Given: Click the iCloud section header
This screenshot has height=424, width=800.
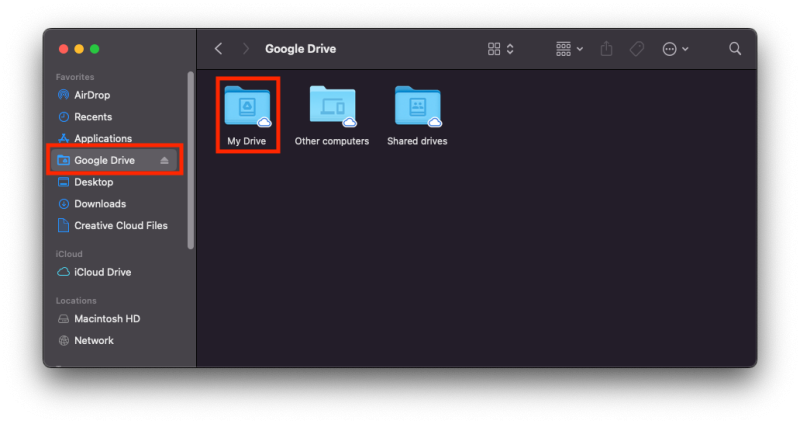Looking at the screenshot, I should (69, 254).
